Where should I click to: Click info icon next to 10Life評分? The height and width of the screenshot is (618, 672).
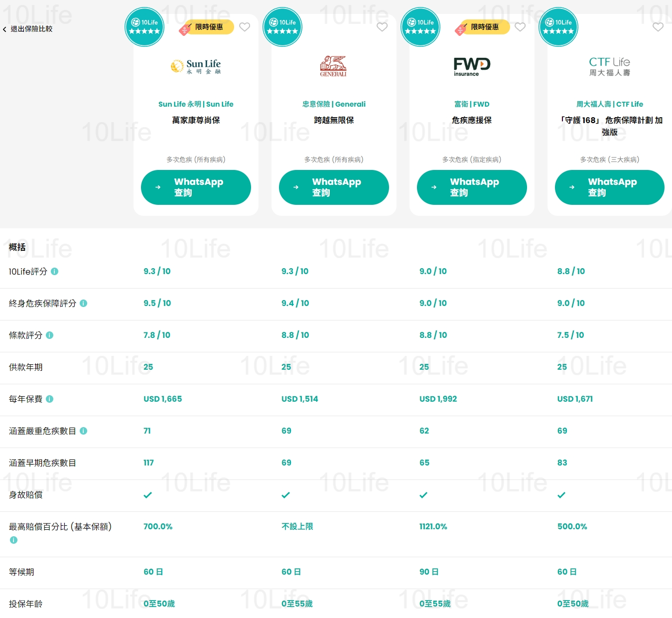[55, 272]
